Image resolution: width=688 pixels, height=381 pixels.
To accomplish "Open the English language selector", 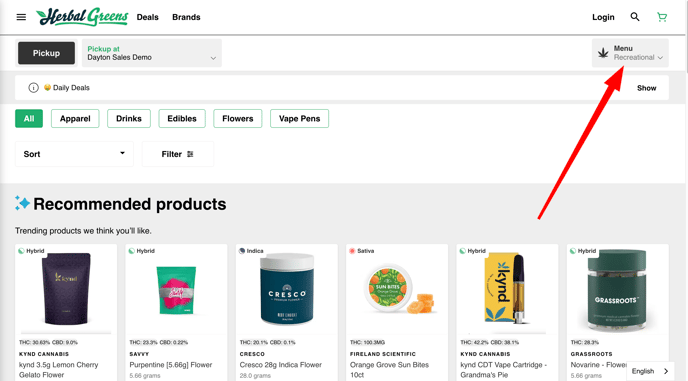I will point(650,371).
